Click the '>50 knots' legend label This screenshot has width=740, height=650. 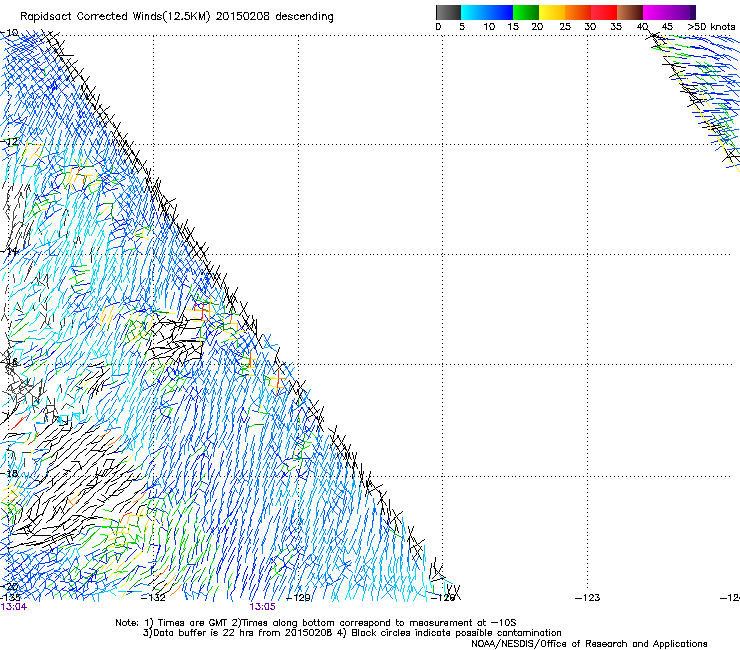(x=711, y=27)
